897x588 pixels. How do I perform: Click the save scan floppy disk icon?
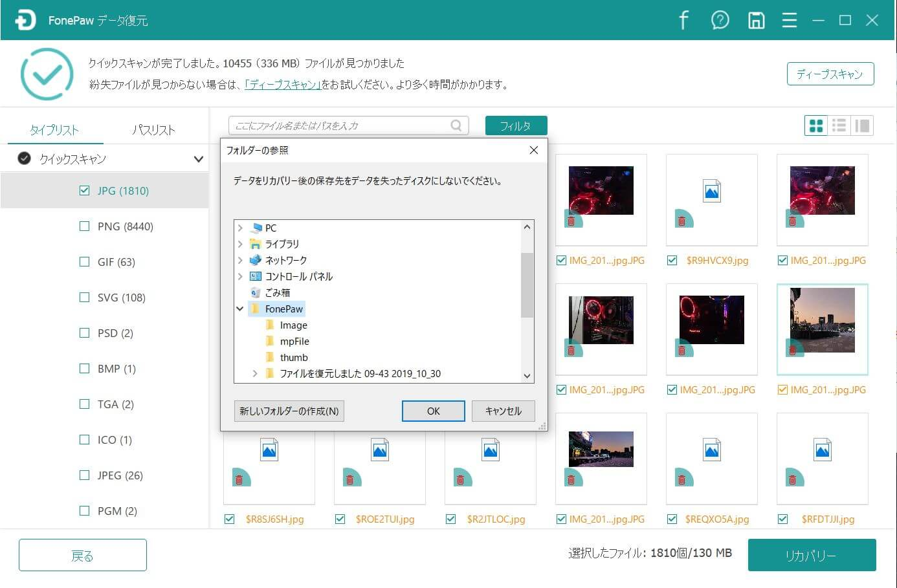(x=756, y=20)
